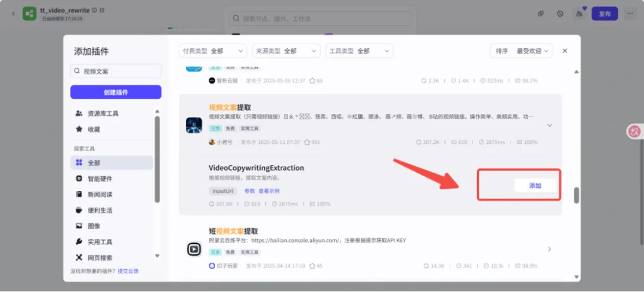The height and width of the screenshot is (292, 644).
Task: Click the duplicate icon in top bar
Action: (x=541, y=14)
